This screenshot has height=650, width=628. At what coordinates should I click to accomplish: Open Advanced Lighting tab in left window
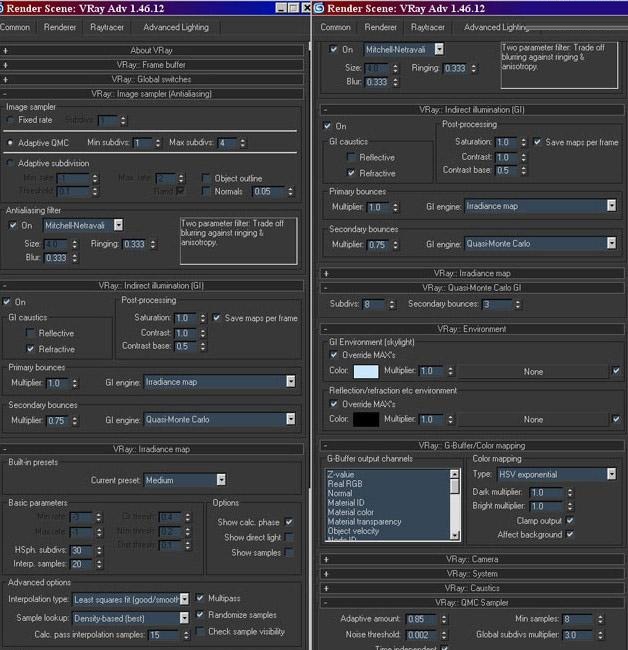176,27
